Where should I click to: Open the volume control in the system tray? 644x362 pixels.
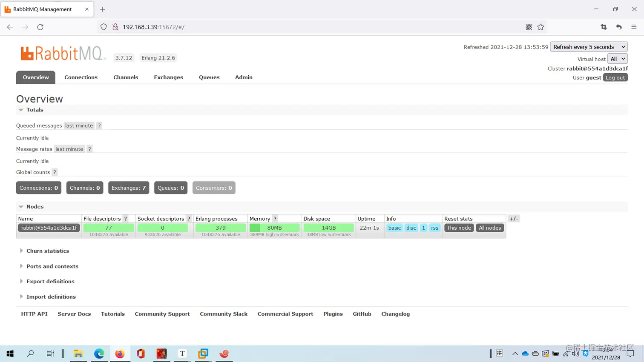575,353
